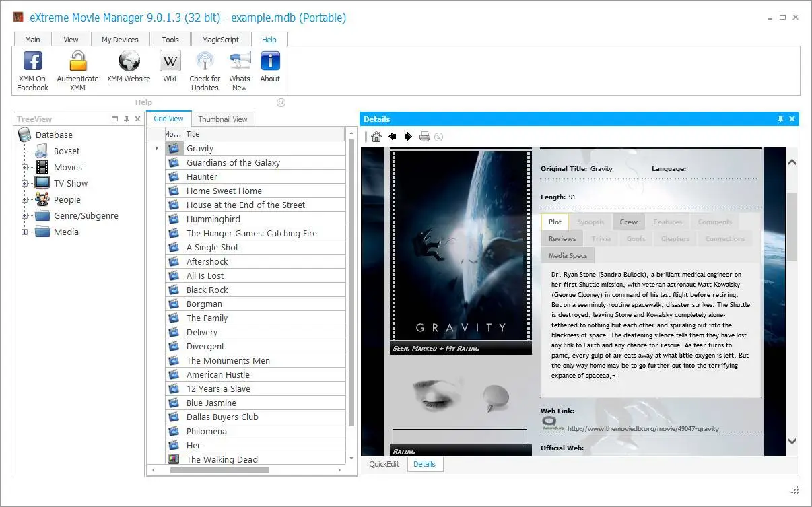This screenshot has width=812, height=507.
Task: Select the "Dallas Buyers Club" row
Action: (x=256, y=417)
